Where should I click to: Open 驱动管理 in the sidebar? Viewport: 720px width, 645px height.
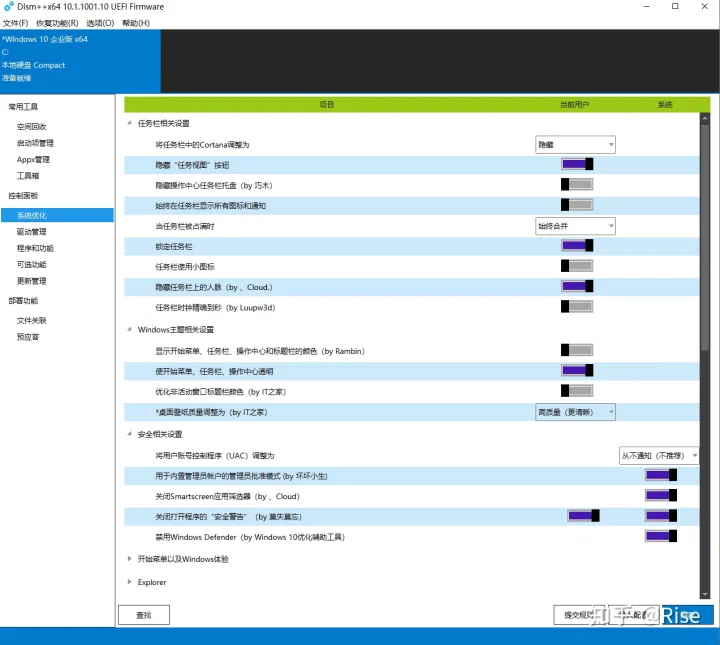(x=31, y=232)
